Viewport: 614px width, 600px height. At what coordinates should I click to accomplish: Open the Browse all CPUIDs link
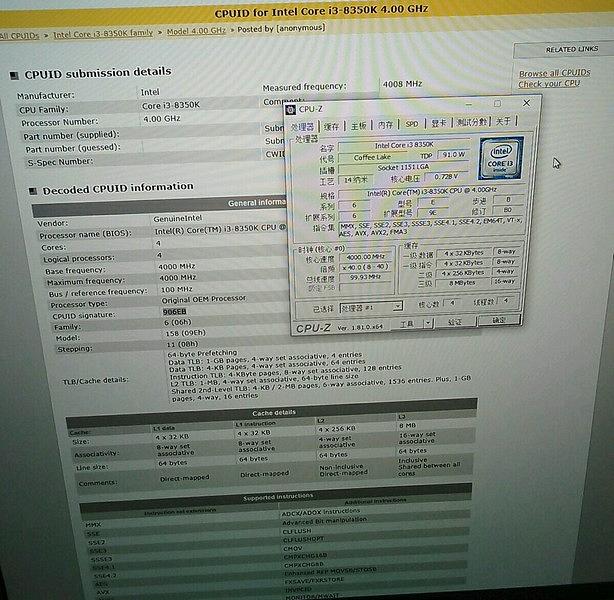click(x=554, y=73)
